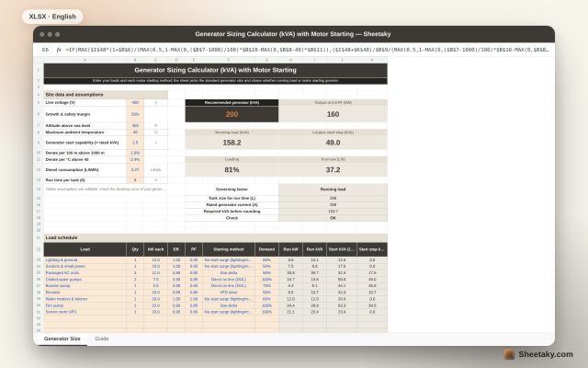The width and height of the screenshot is (588, 368).
Task: Select the 'Site data and assumptions' heading
Action: click(x=106, y=95)
